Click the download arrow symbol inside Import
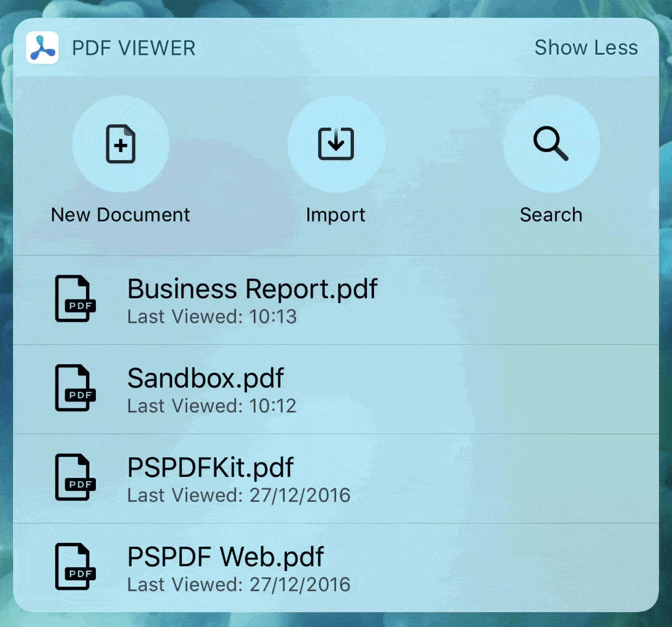 335,143
